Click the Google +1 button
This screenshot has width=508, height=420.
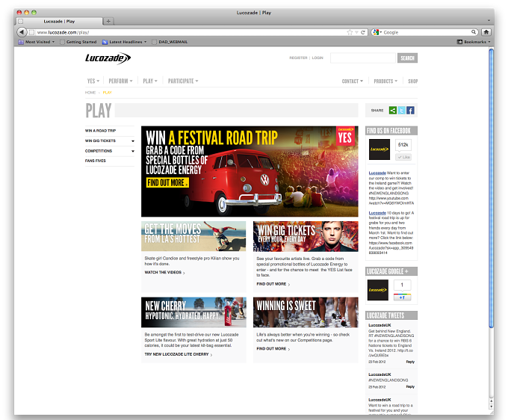click(x=402, y=297)
